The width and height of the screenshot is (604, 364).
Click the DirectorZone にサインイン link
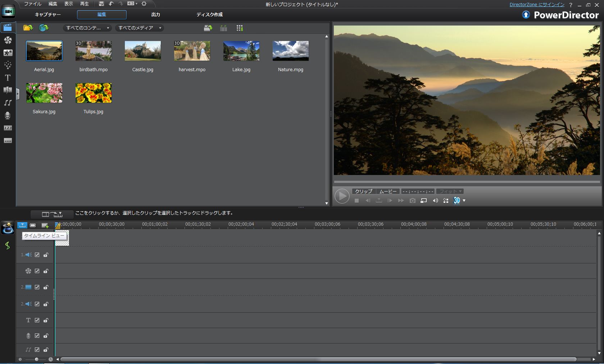pyautogui.click(x=537, y=5)
